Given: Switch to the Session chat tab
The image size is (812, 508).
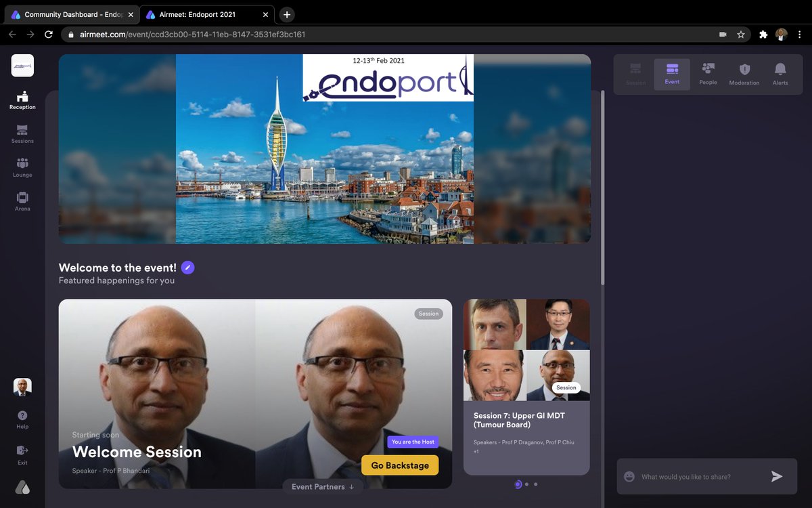Looking at the screenshot, I should click(x=635, y=74).
